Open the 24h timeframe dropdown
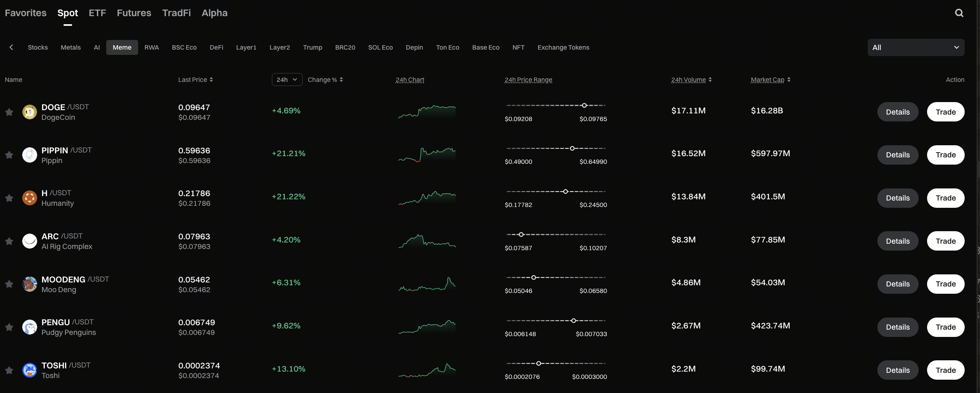The height and width of the screenshot is (393, 980). tap(287, 79)
